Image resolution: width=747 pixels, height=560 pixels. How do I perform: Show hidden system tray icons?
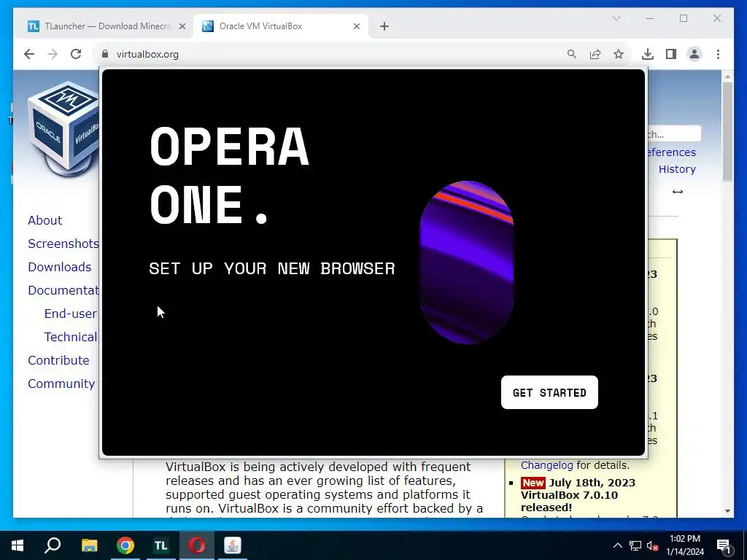click(617, 545)
